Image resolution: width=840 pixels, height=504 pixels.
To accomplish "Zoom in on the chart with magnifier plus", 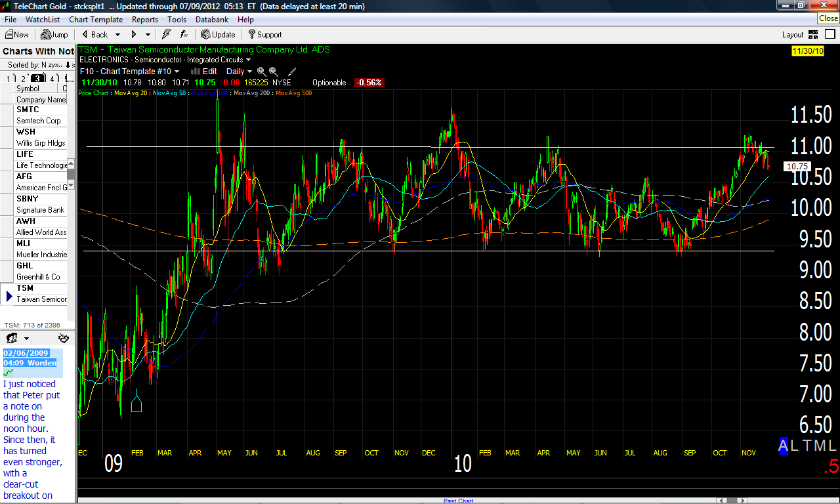I will [261, 72].
